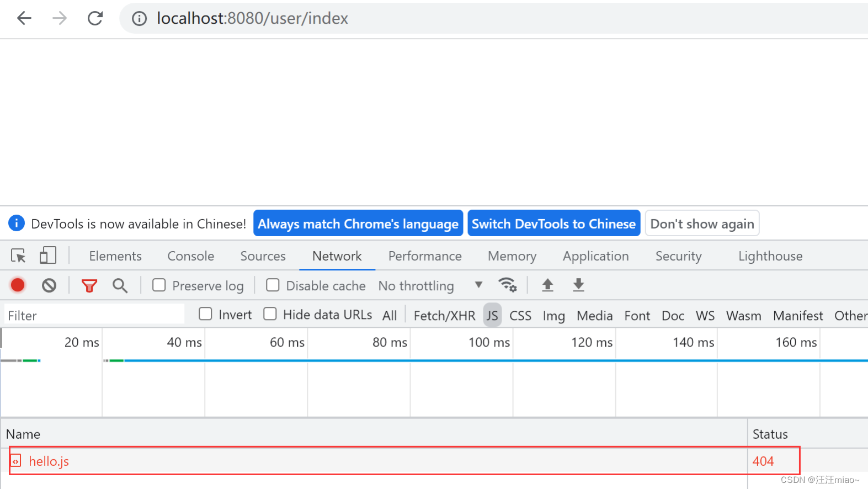This screenshot has width=868, height=489.
Task: Select the hello.js request row
Action: pyautogui.click(x=434, y=461)
